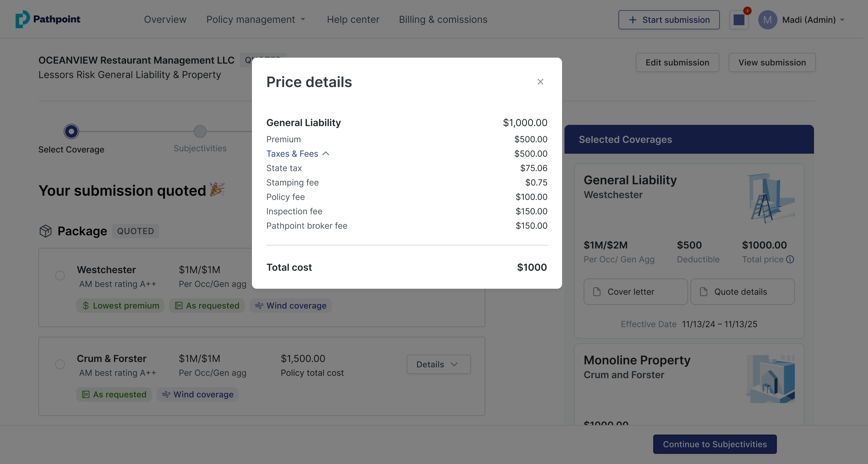Screen dimensions: 868x464
Task: Click the Total price info icon
Action: tap(790, 259)
